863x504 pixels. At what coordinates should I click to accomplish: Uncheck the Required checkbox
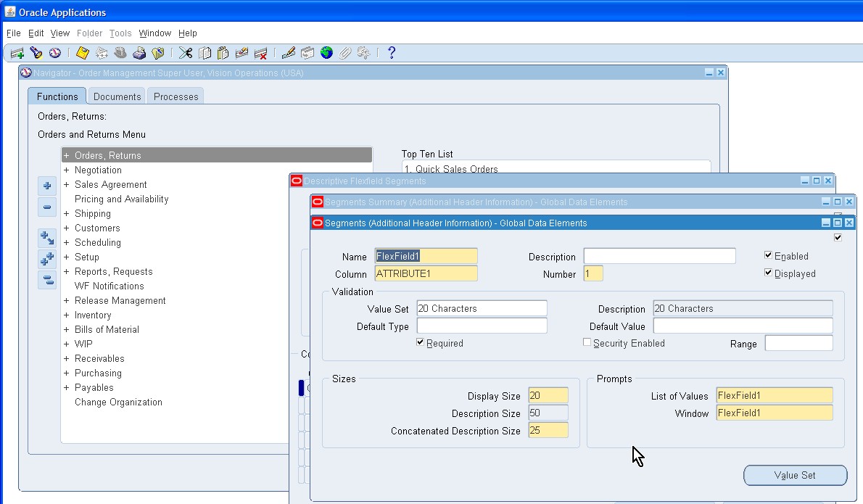pos(421,342)
